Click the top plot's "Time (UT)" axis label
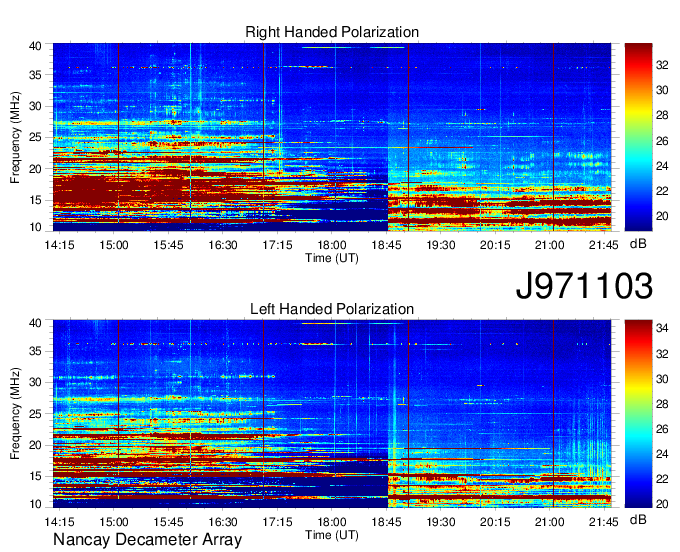The width and height of the screenshot is (680, 552). click(x=332, y=258)
